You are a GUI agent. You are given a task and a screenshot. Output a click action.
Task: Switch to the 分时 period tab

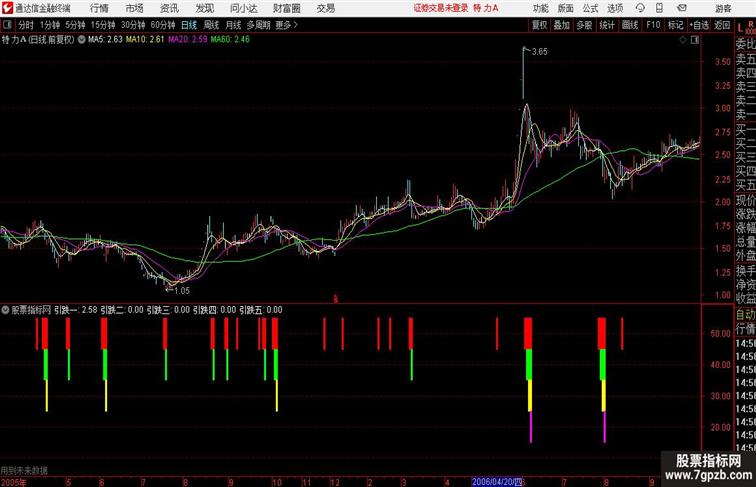[26, 25]
